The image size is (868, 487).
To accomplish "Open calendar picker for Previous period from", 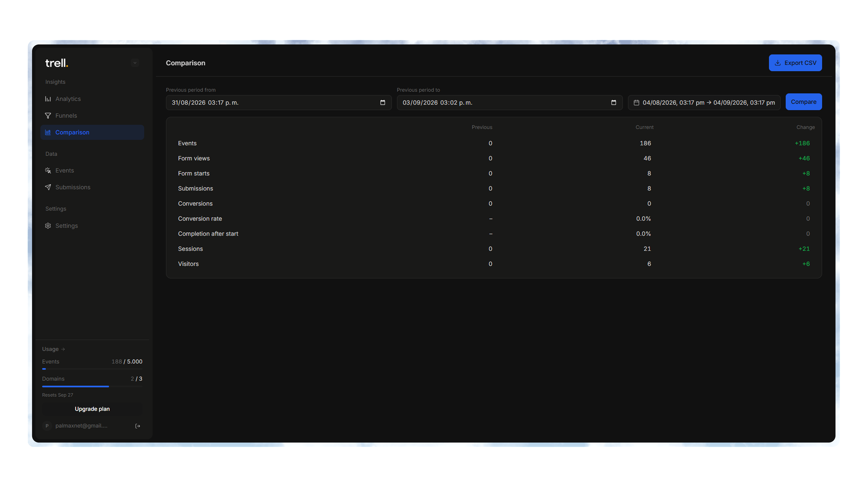I will pyautogui.click(x=382, y=103).
